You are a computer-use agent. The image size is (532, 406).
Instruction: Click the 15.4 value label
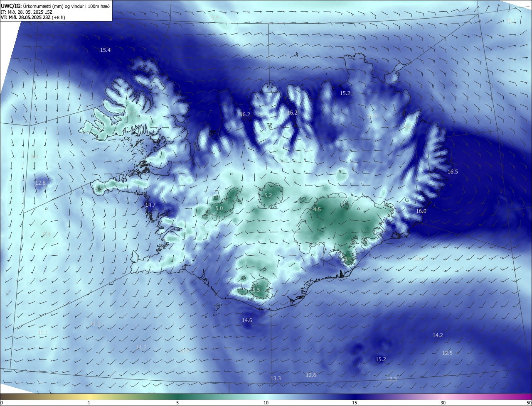(106, 50)
